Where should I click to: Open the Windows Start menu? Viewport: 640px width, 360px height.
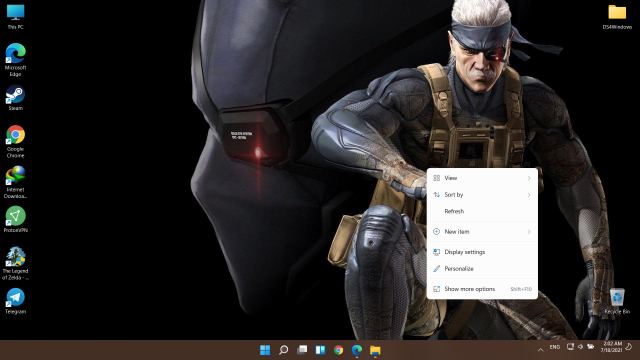pyautogui.click(x=265, y=350)
